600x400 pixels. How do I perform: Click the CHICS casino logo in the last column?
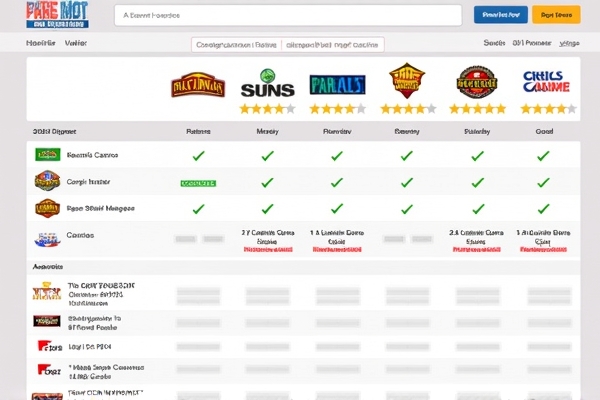pos(547,81)
